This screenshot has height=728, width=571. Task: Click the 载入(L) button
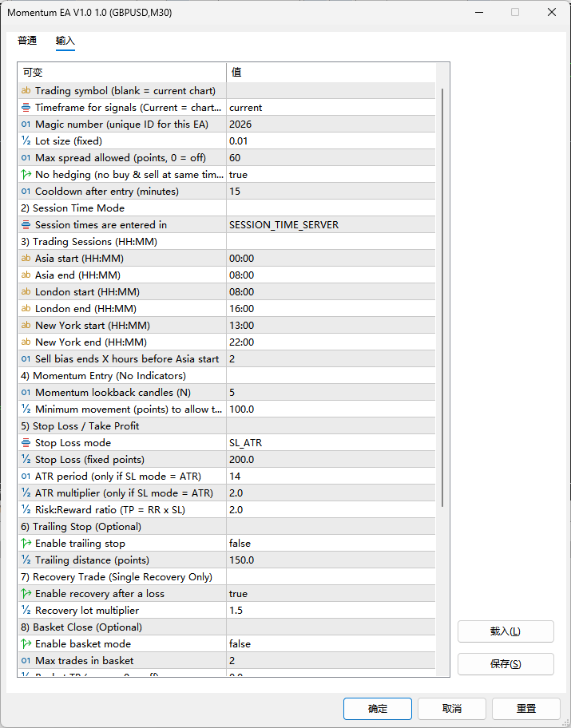click(x=505, y=631)
